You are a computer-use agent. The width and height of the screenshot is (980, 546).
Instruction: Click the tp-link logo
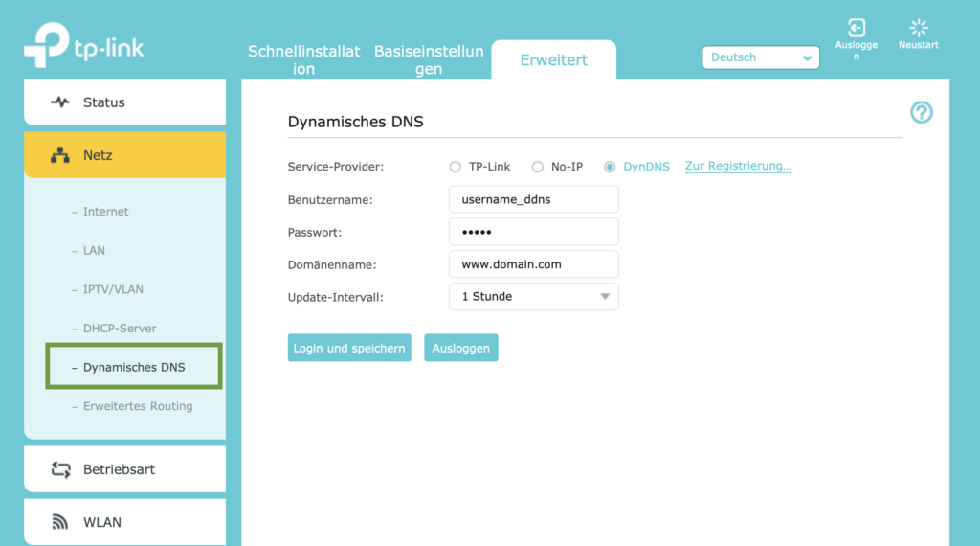84,44
